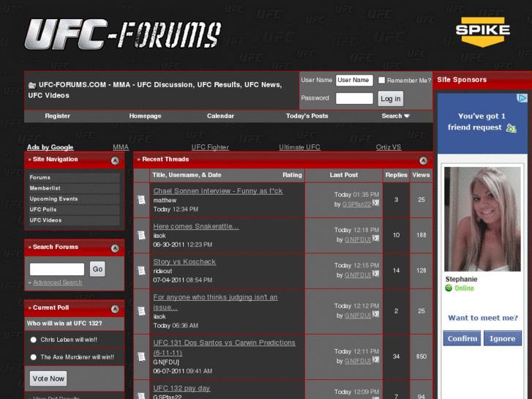Click the UFC Fighter ad link
The image size is (532, 399).
(x=210, y=147)
